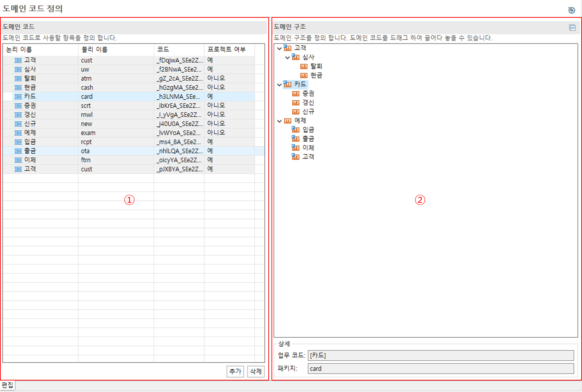Collapse the 카드 tree node
This screenshot has height=392, width=582.
279,85
